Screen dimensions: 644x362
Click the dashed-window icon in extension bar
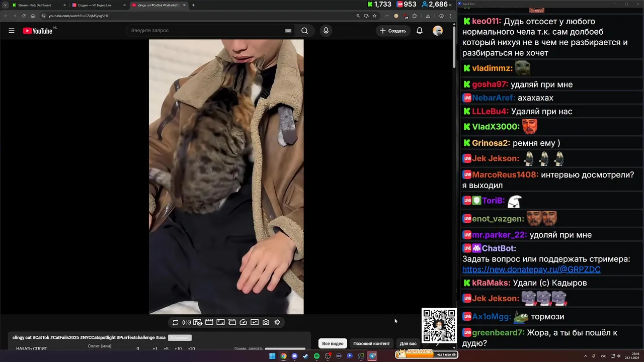[232, 322]
